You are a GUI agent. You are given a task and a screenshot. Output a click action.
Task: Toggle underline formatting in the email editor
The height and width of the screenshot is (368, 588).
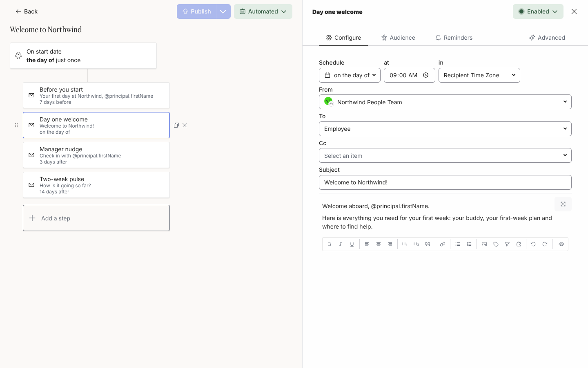tap(352, 244)
